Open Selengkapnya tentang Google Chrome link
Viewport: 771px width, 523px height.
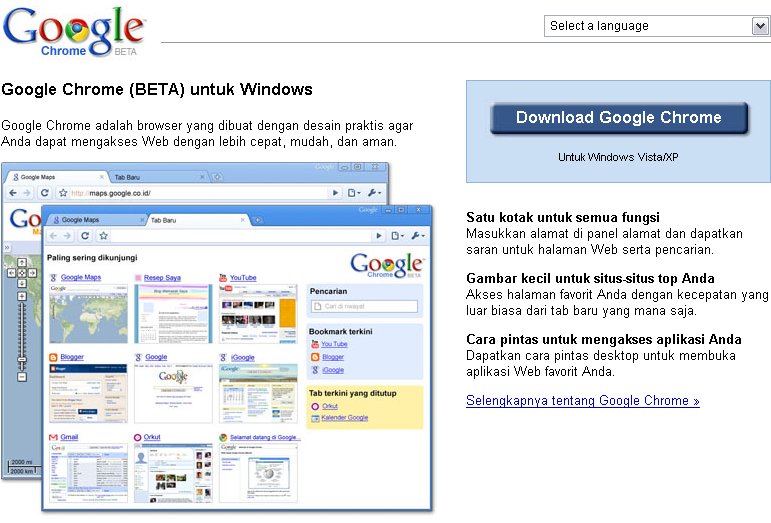(x=583, y=401)
